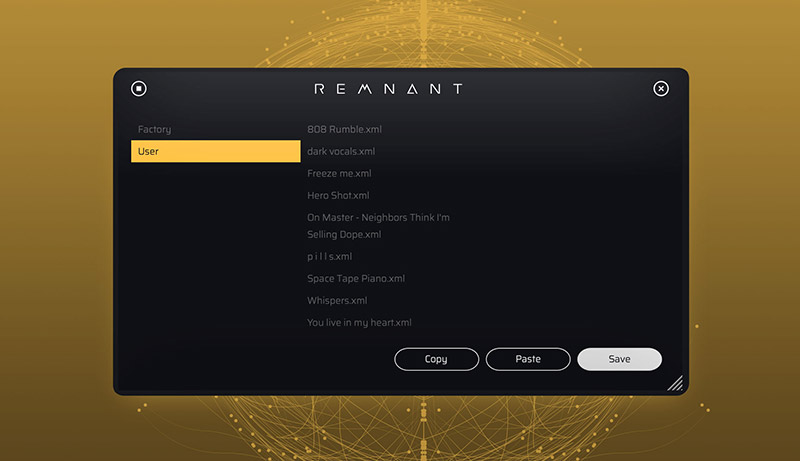Viewport: 800px width, 461px height.
Task: Click the REMNANT logo title
Action: 388,89
